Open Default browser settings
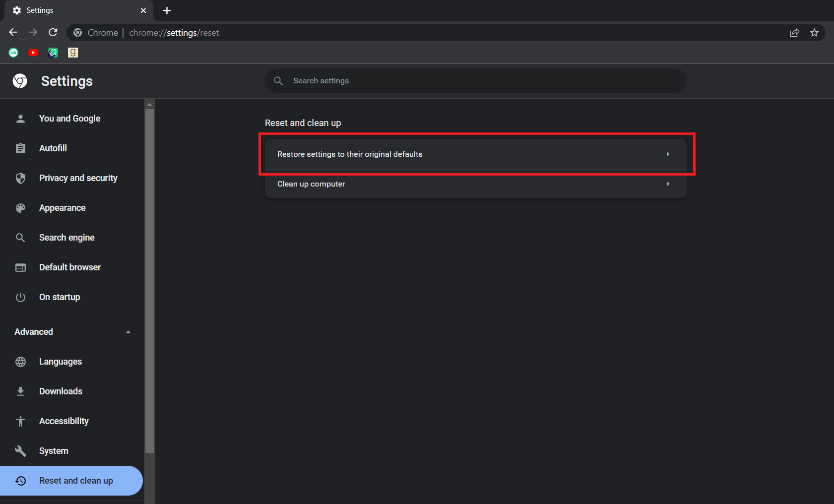The image size is (834, 504). coord(71,267)
